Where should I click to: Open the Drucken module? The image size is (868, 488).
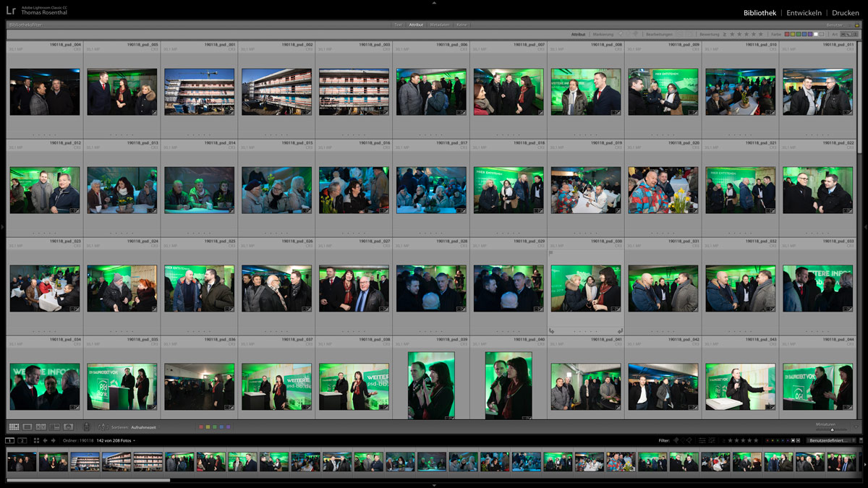coord(845,13)
